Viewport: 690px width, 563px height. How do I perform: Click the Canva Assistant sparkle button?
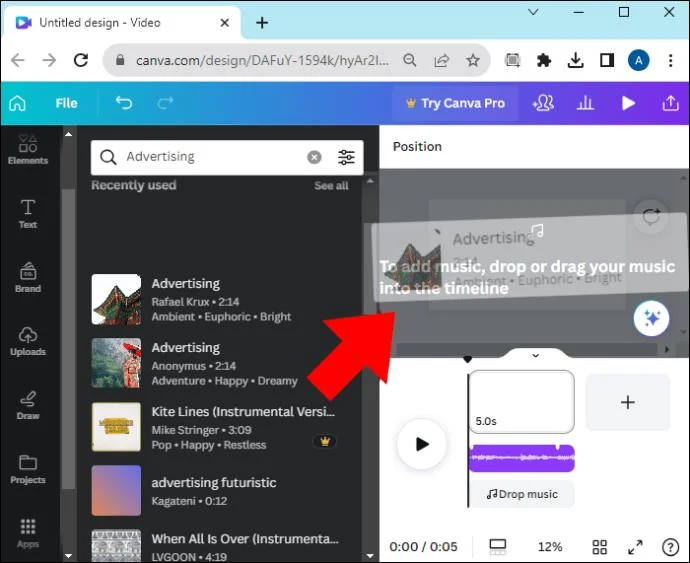(651, 318)
